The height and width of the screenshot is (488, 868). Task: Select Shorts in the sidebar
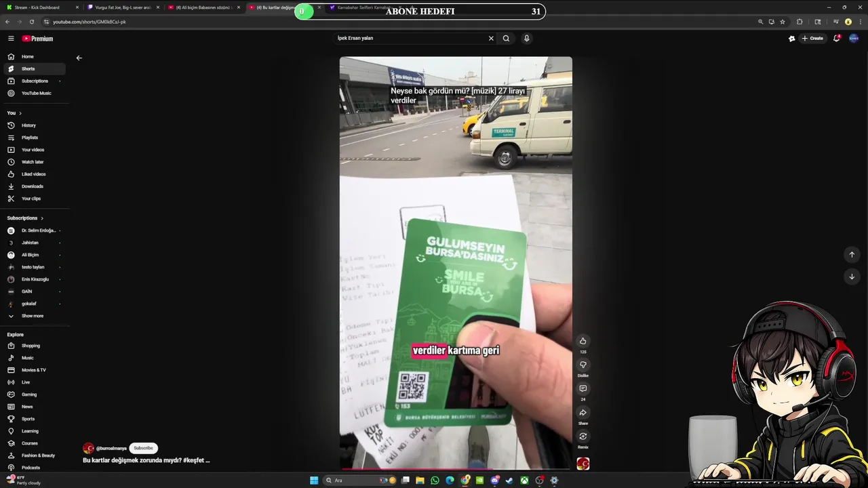click(34, 69)
